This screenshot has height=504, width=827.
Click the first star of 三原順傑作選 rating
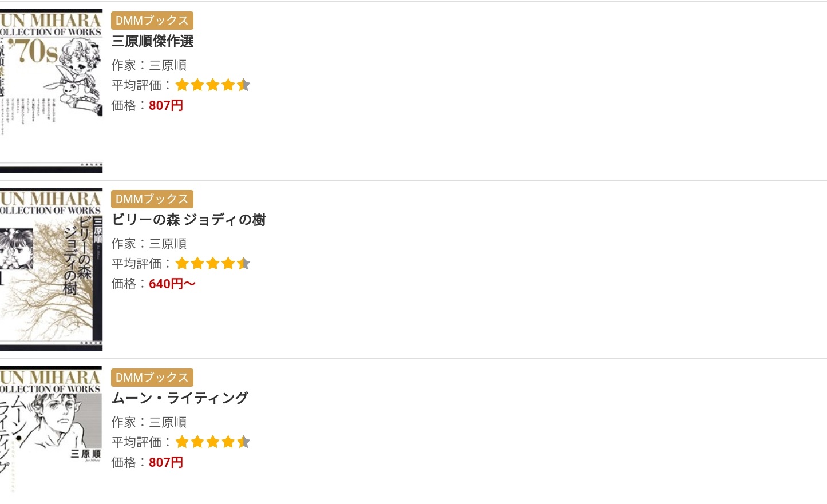[x=182, y=85]
